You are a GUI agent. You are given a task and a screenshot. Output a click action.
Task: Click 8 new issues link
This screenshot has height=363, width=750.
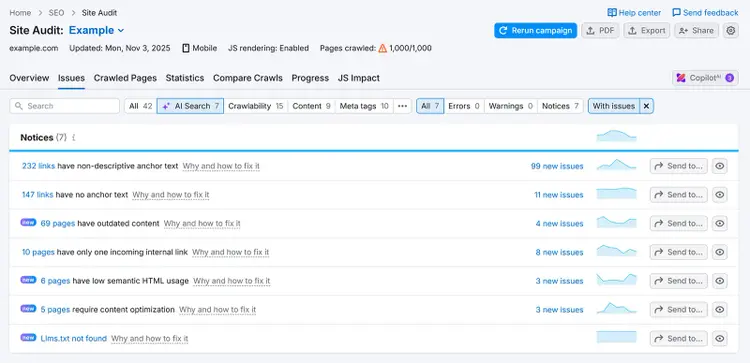560,252
